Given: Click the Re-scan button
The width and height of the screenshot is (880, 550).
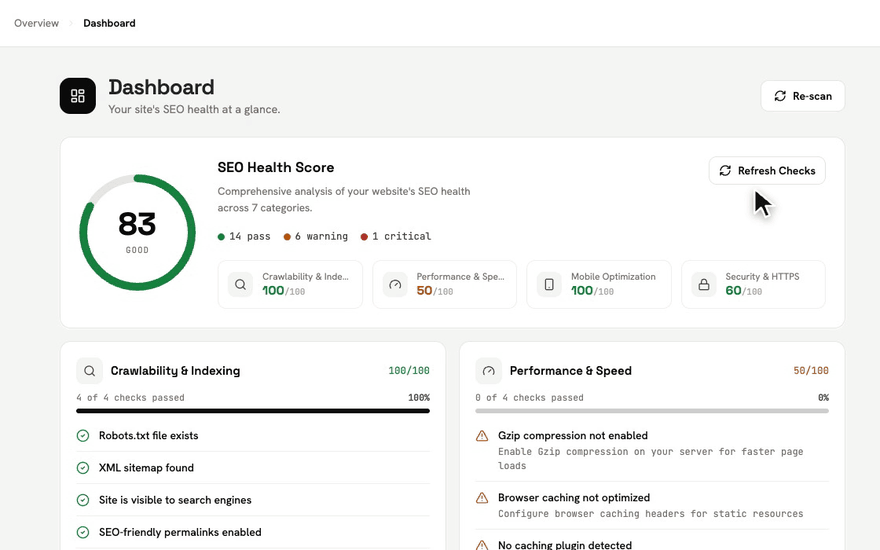Looking at the screenshot, I should [803, 96].
